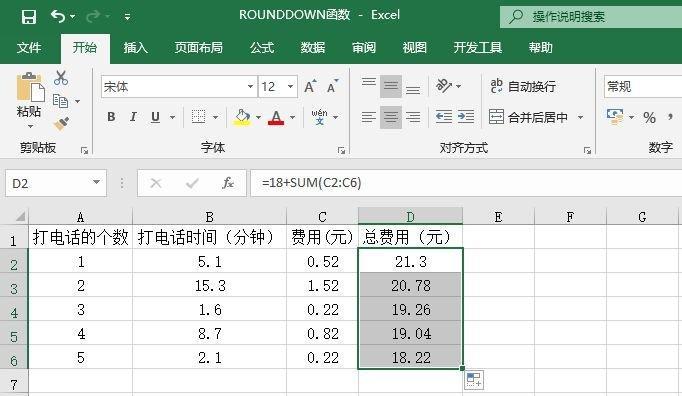The height and width of the screenshot is (396, 682).
Task: Click 自动换行 wrap text button
Action: 523,86
